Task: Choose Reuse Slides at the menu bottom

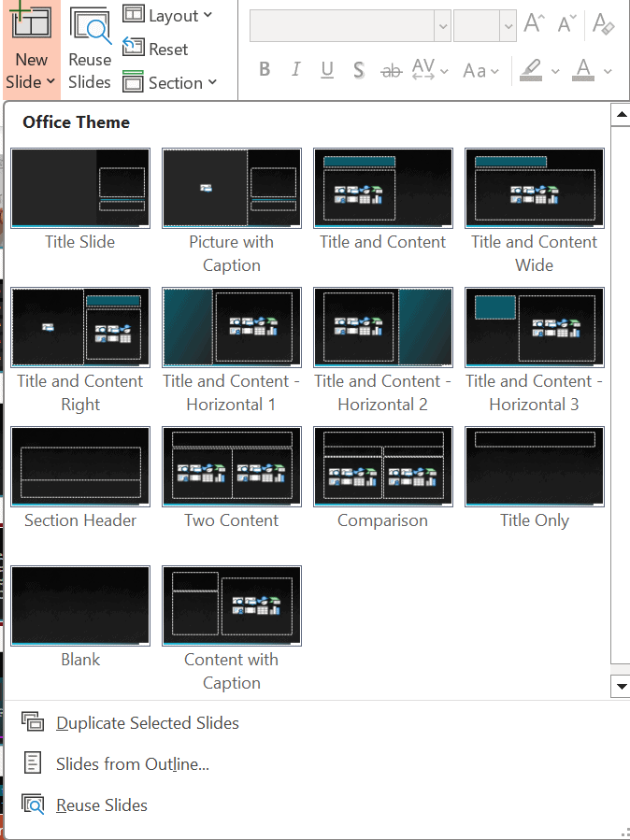Action: pyautogui.click(x=101, y=804)
